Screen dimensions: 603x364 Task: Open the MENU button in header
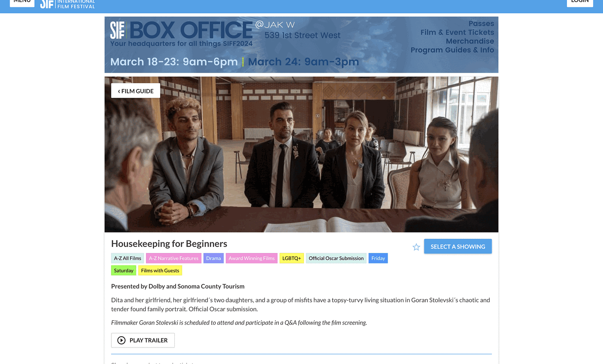click(x=22, y=2)
